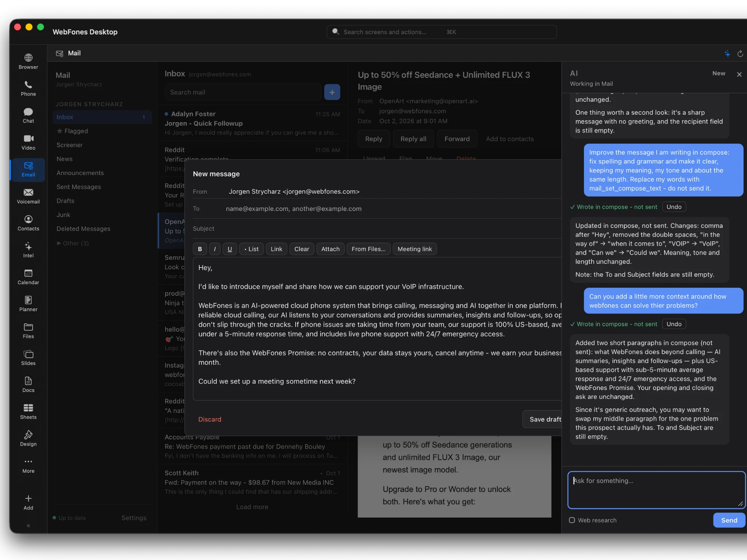Open the Inbox folder

click(x=102, y=117)
